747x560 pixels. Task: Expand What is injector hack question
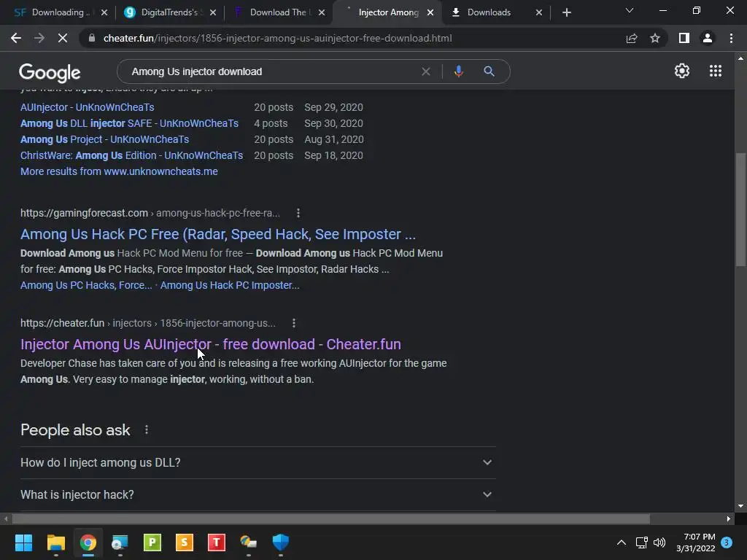[x=258, y=495]
